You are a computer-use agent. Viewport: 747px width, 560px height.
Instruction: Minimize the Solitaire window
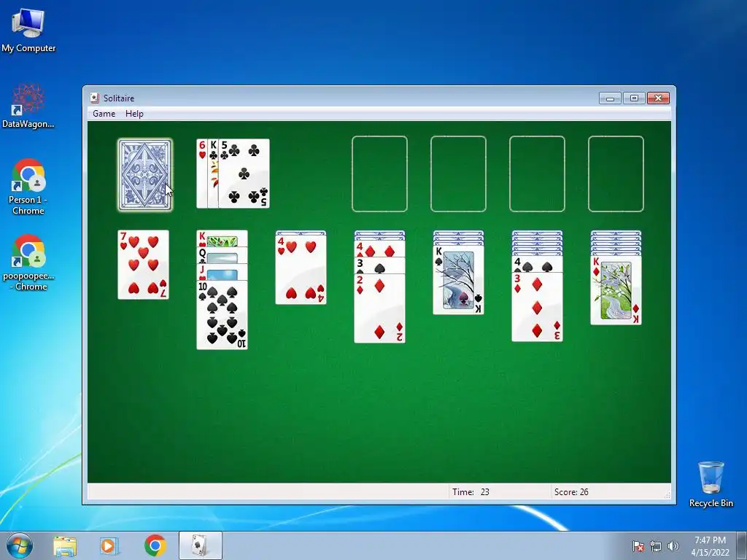[x=611, y=98]
